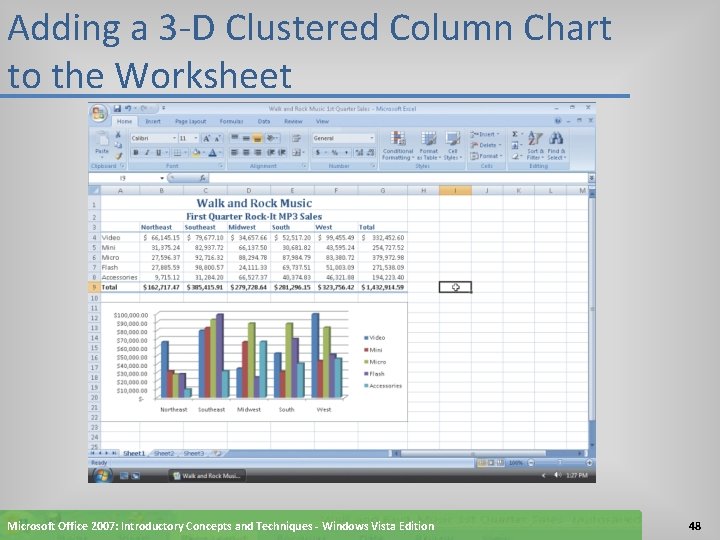The width and height of the screenshot is (720, 540).
Task: Click the Fill Color paint bucket
Action: (197, 152)
